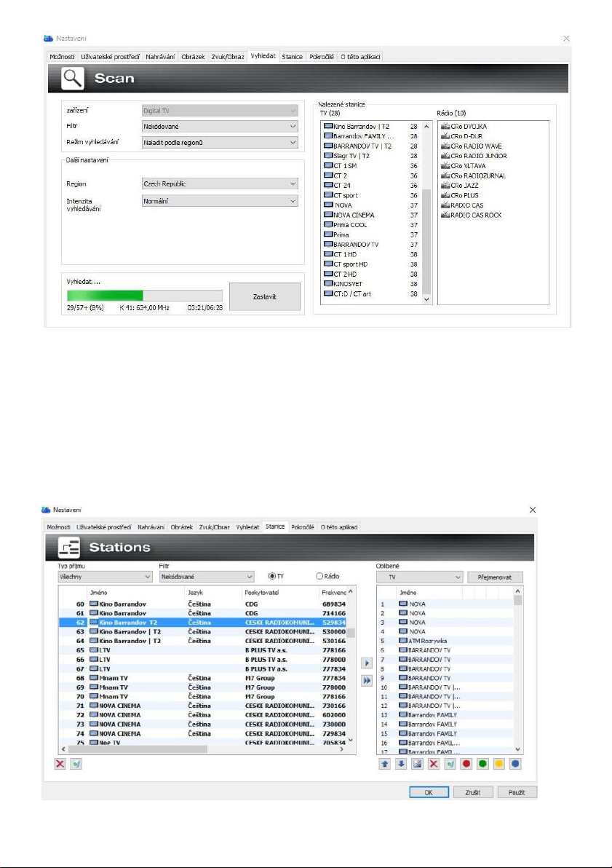Open the Region dropdown showing Czech Republic
The height and width of the screenshot is (868, 612).
(x=220, y=184)
